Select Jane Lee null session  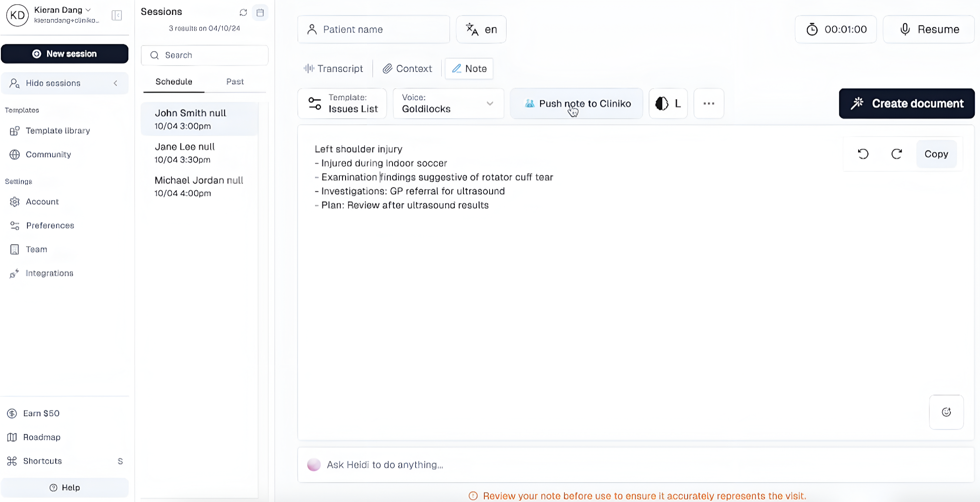pyautogui.click(x=200, y=153)
